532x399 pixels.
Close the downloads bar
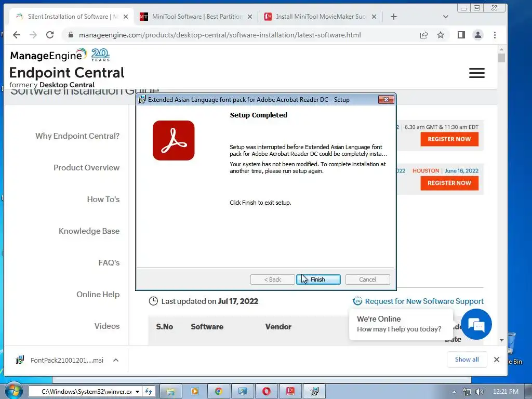tap(496, 360)
